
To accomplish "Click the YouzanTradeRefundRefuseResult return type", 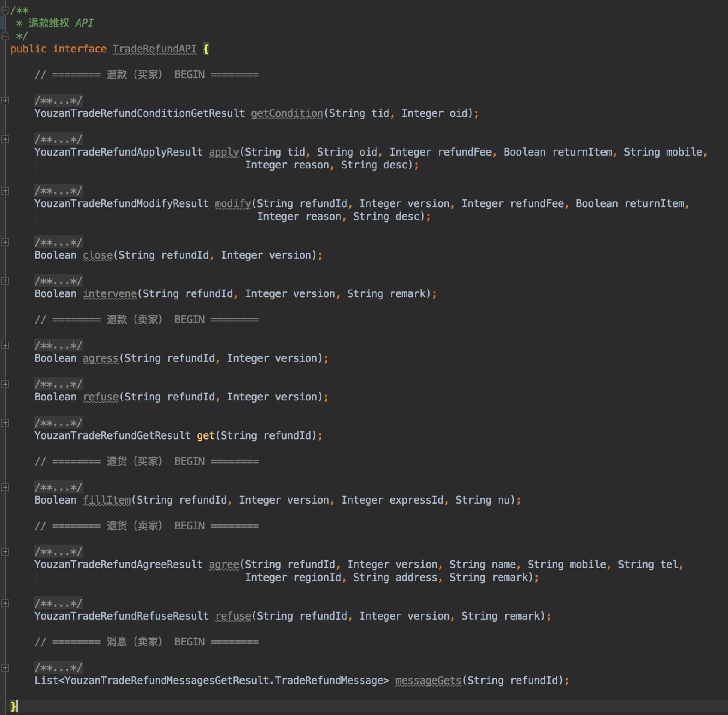I will [x=122, y=616].
